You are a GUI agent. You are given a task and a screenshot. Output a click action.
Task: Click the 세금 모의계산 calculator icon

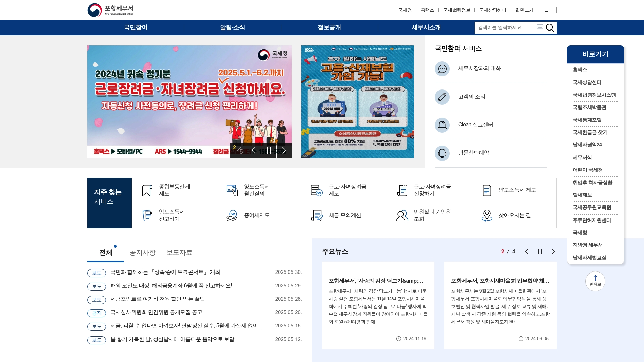tap(317, 216)
